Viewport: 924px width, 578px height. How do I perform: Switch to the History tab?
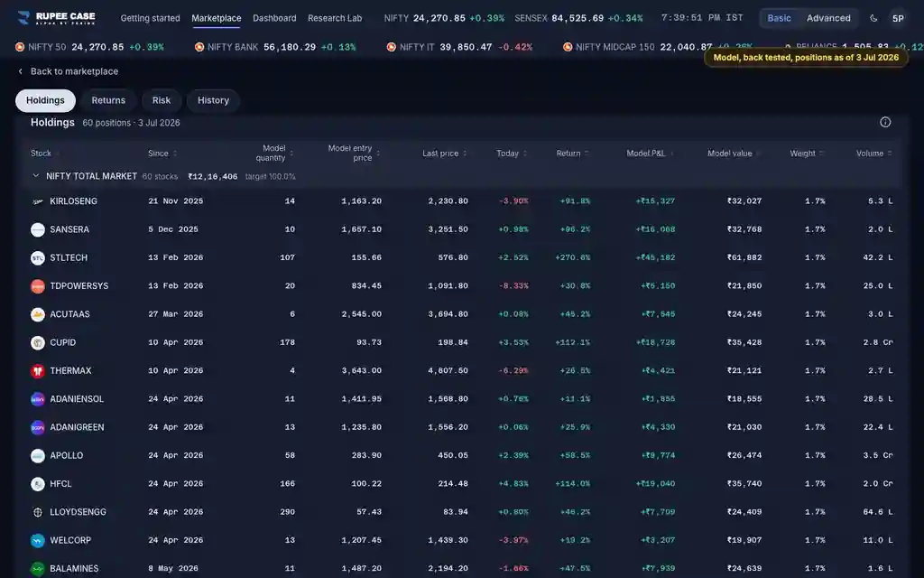(213, 100)
